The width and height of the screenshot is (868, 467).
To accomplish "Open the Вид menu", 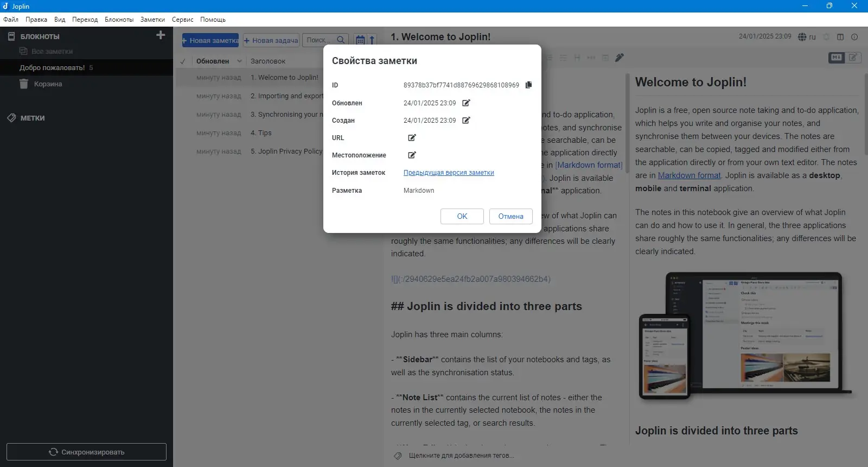I will click(60, 20).
